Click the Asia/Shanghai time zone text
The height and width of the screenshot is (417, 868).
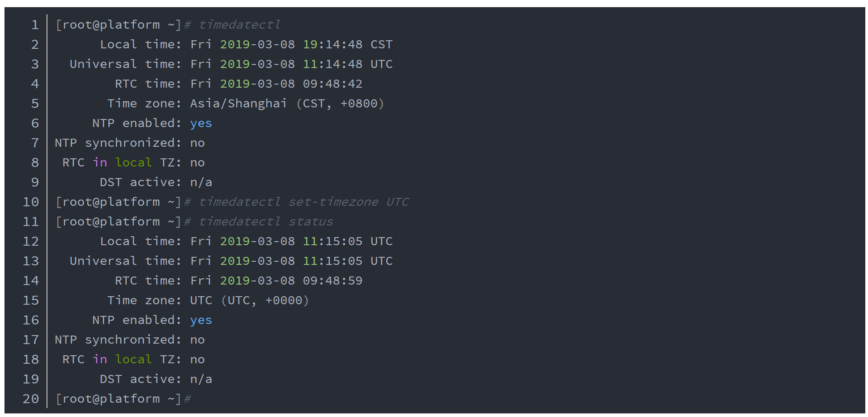(238, 103)
